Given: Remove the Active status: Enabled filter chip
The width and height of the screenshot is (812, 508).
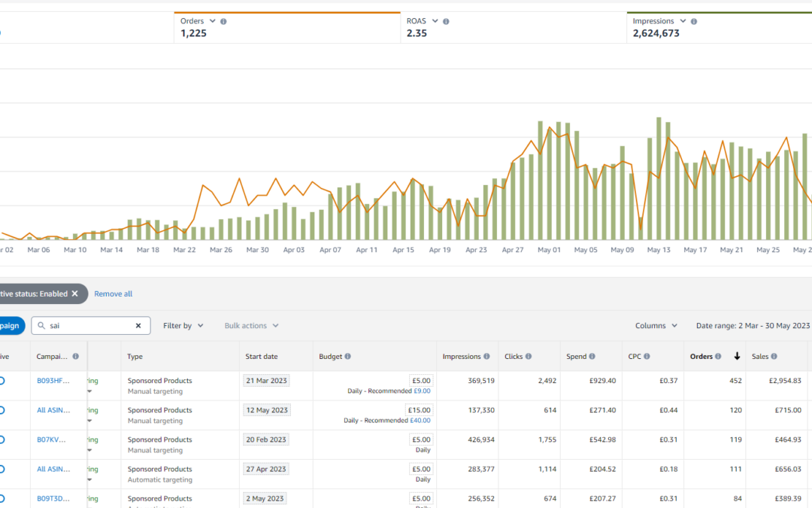Looking at the screenshot, I should (74, 294).
